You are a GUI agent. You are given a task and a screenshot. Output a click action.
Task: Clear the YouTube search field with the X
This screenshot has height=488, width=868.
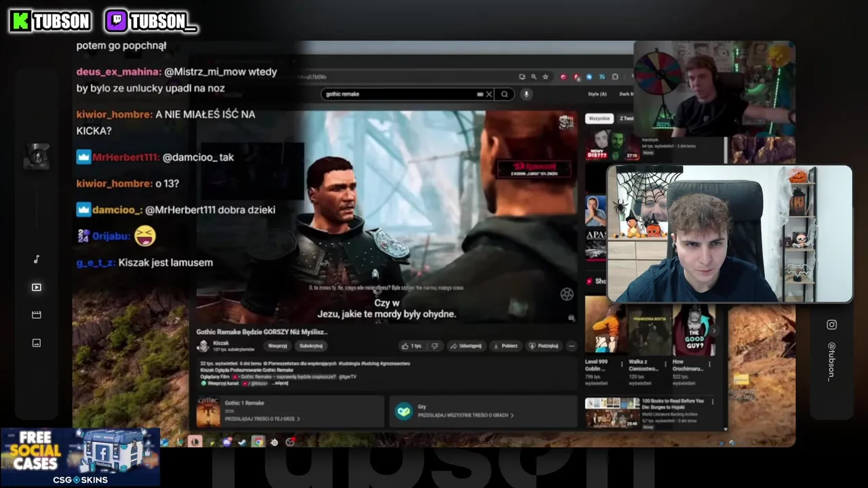click(x=489, y=94)
